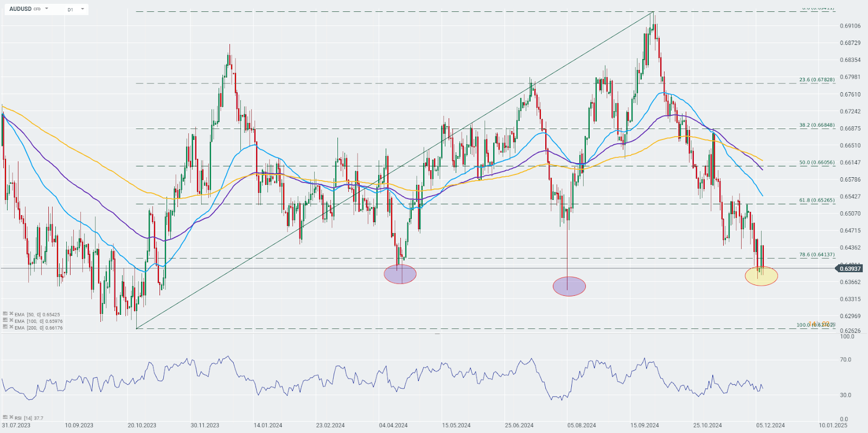
Task: Remove the EMA 50 indicator with X icon
Action: (11, 313)
